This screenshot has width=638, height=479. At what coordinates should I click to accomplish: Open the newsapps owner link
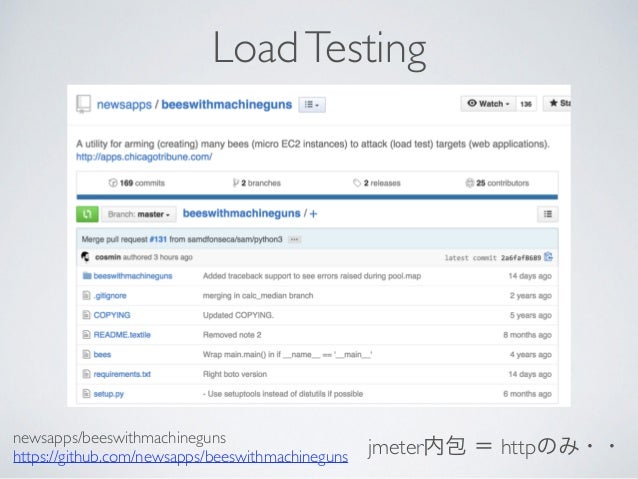[x=124, y=105]
